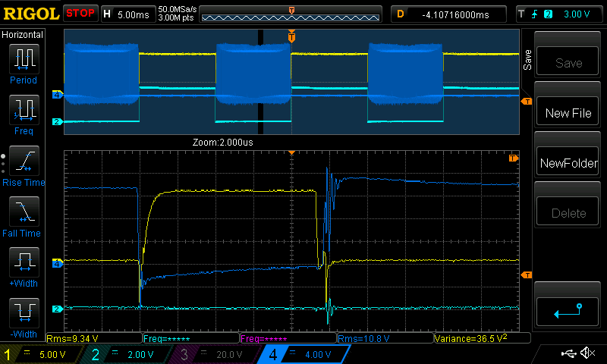Click the NewFolder button
Screen dimensions: 607x364
(x=568, y=163)
